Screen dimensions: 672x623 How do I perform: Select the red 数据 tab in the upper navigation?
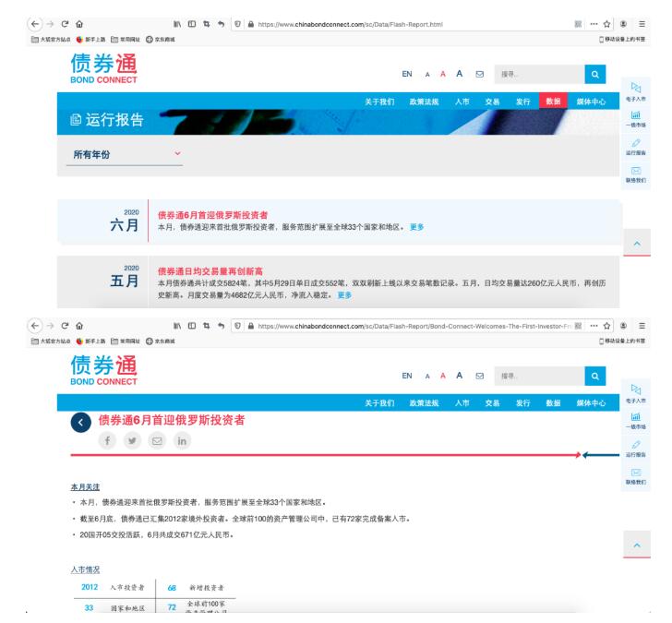click(554, 102)
